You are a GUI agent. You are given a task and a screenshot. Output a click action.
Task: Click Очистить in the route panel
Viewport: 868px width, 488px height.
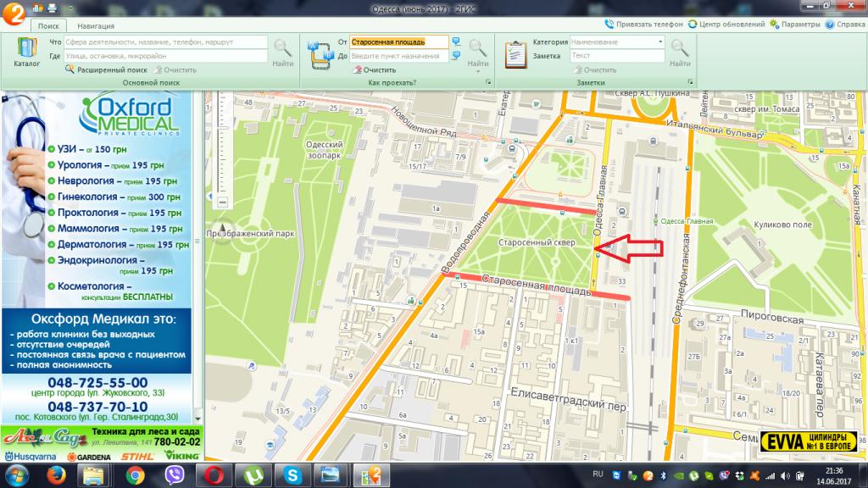(379, 69)
